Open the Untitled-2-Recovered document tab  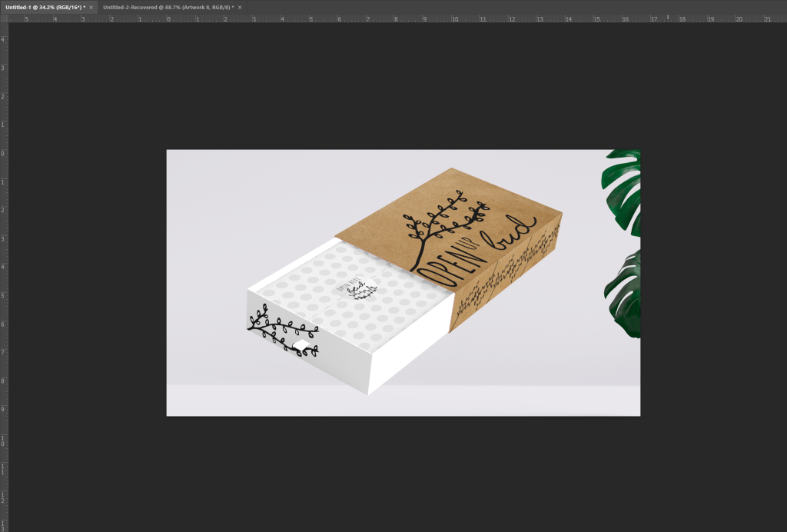(x=167, y=7)
